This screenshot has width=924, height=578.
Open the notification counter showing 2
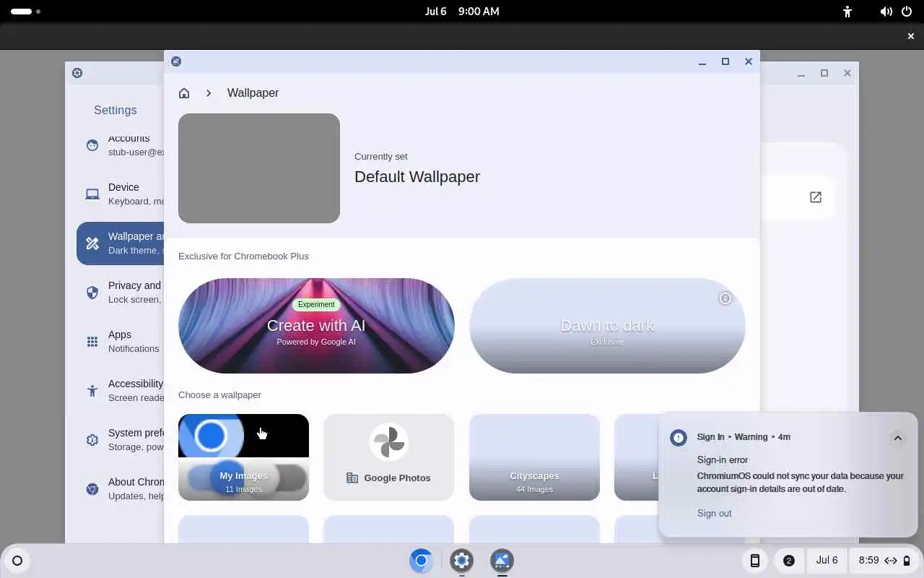tap(789, 561)
